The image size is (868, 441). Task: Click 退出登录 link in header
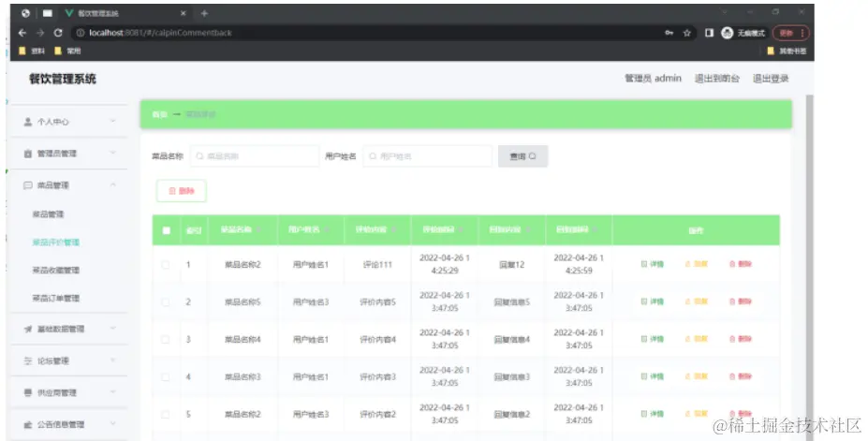pyautogui.click(x=771, y=79)
